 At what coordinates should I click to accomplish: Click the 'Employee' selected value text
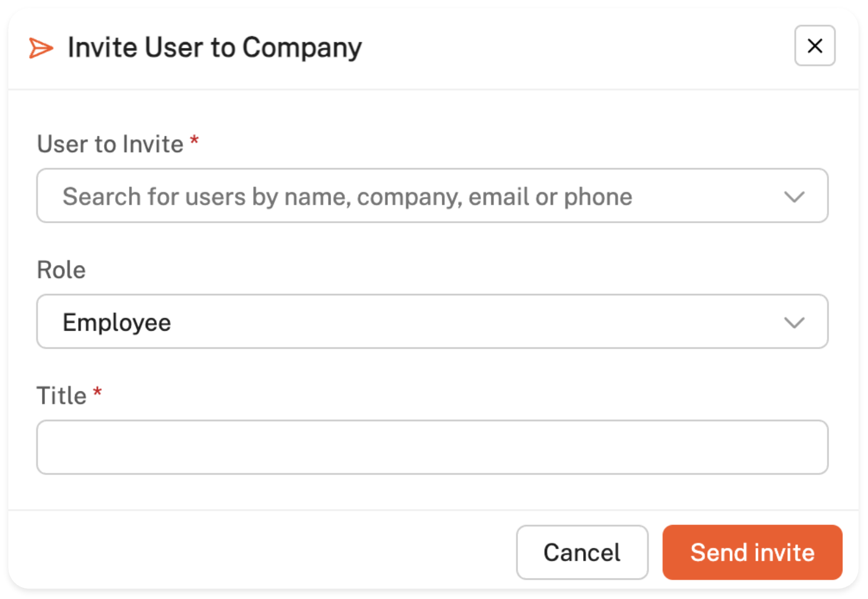point(116,322)
